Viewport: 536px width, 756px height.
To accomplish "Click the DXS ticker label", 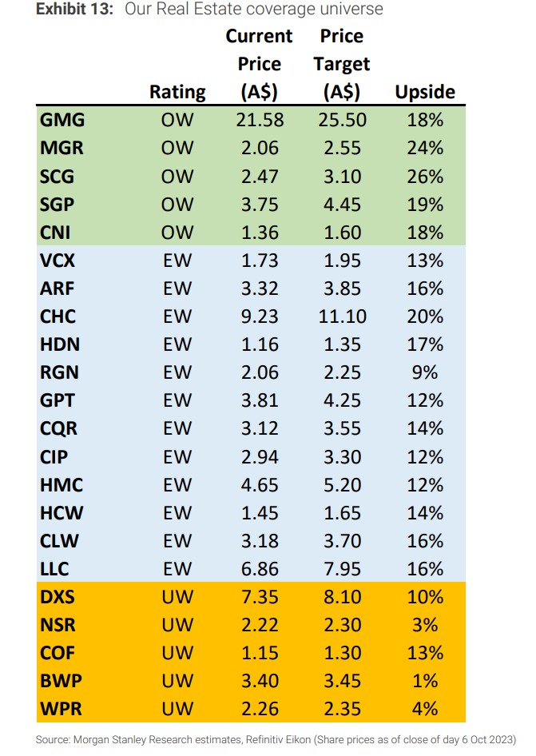I will tap(58, 597).
